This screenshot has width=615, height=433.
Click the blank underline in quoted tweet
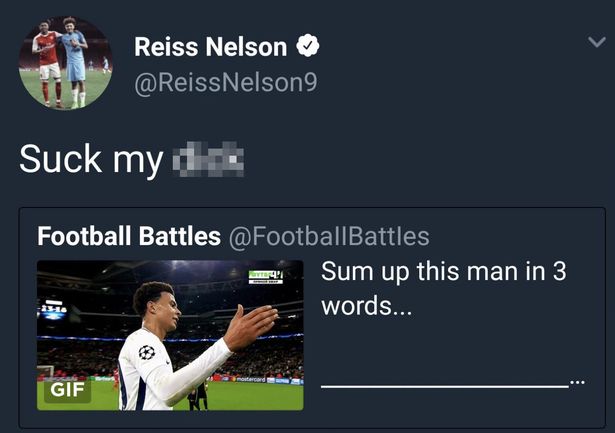pyautogui.click(x=443, y=385)
